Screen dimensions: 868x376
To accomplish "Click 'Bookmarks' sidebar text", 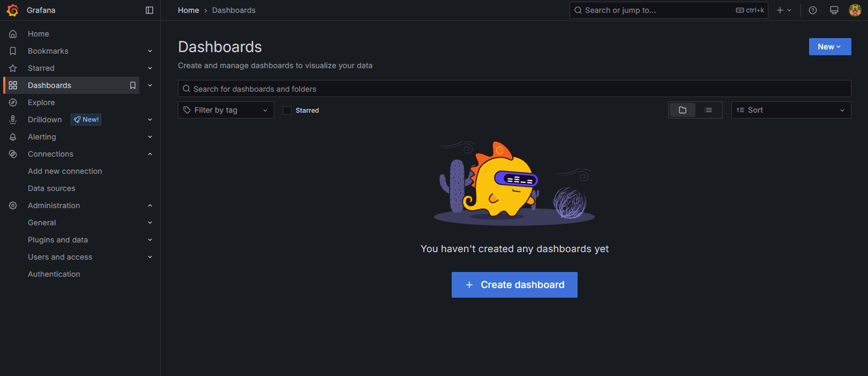I will coord(48,51).
